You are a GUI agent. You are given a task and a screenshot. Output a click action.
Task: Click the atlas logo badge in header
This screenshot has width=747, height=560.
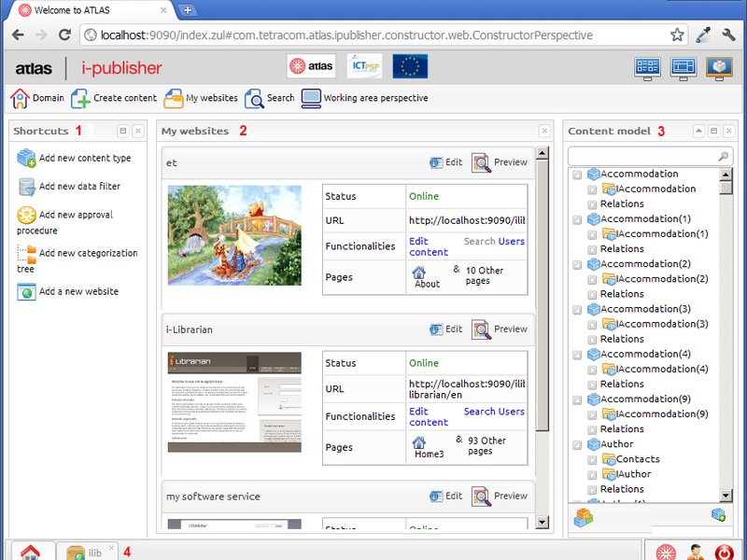click(312, 66)
